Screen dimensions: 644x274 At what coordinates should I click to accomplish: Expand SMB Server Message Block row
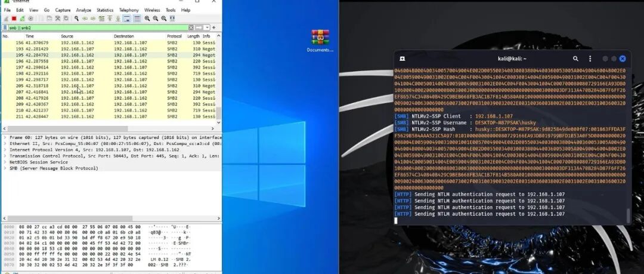[x=5, y=168]
